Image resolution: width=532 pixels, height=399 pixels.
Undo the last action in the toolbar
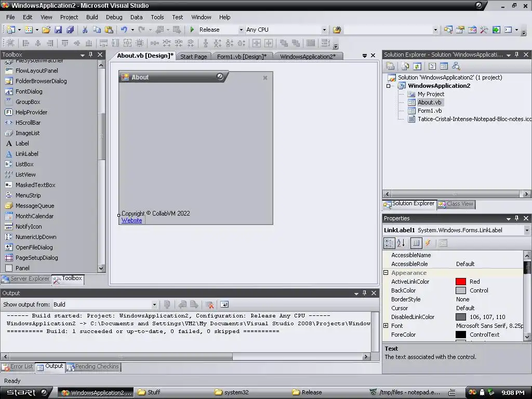coord(124,30)
